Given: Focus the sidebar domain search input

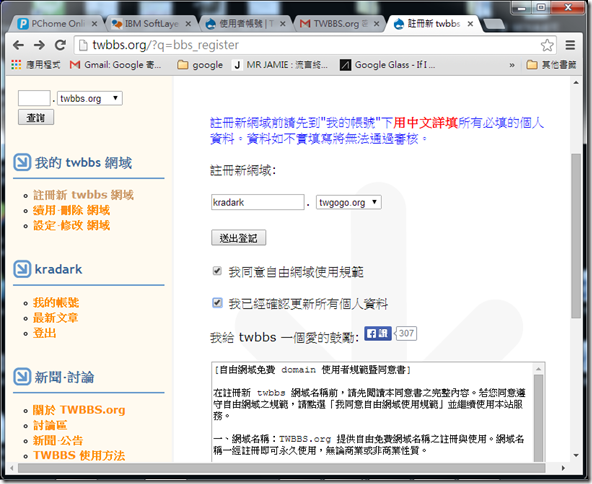Looking at the screenshot, I should click(x=34, y=98).
